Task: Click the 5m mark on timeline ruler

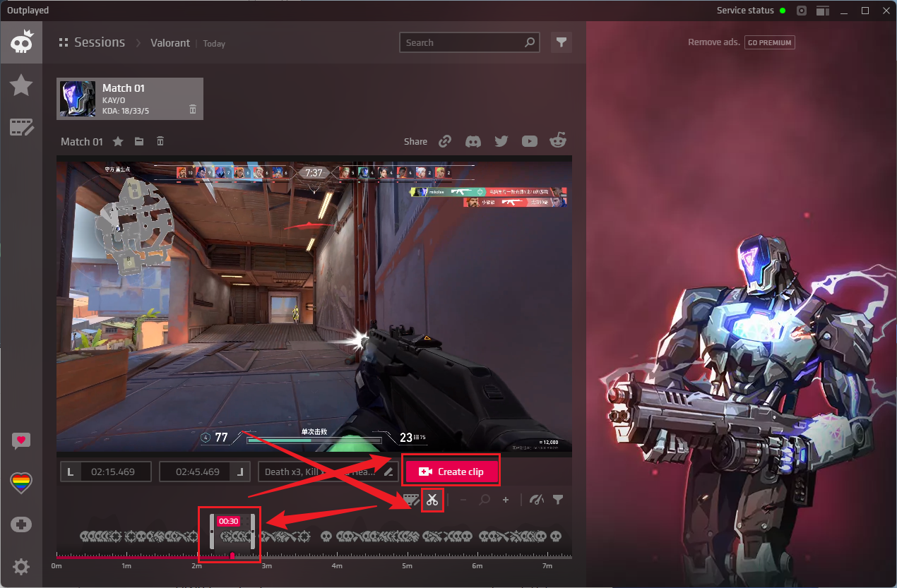Action: pyautogui.click(x=408, y=566)
